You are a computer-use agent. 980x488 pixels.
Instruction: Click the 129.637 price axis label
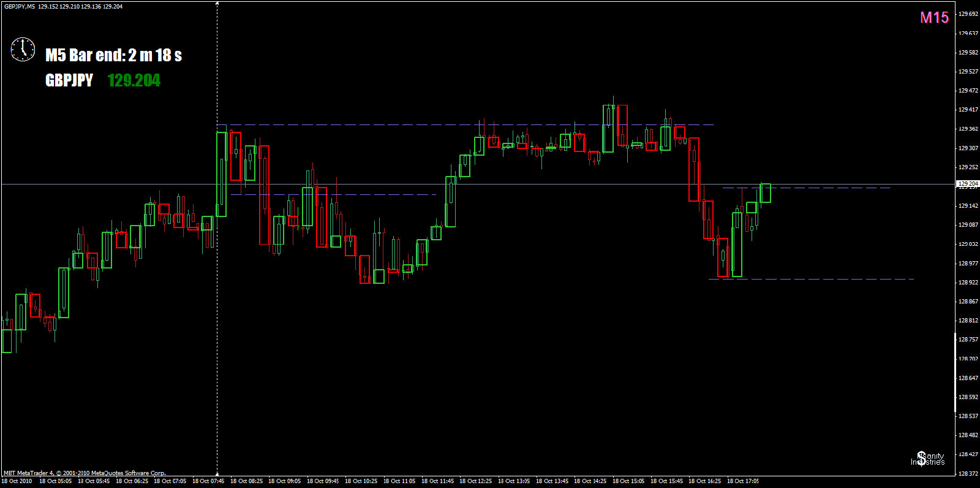(968, 33)
